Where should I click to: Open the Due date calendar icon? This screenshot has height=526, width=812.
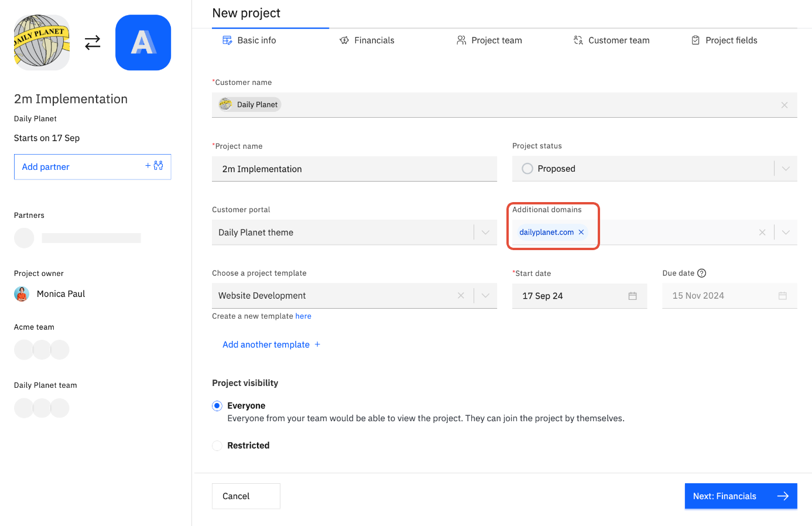click(x=783, y=296)
